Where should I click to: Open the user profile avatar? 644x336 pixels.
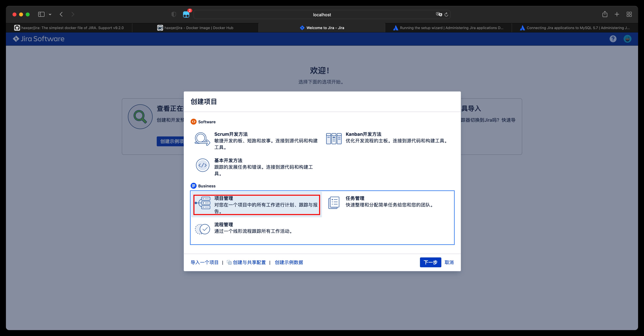[x=628, y=39]
